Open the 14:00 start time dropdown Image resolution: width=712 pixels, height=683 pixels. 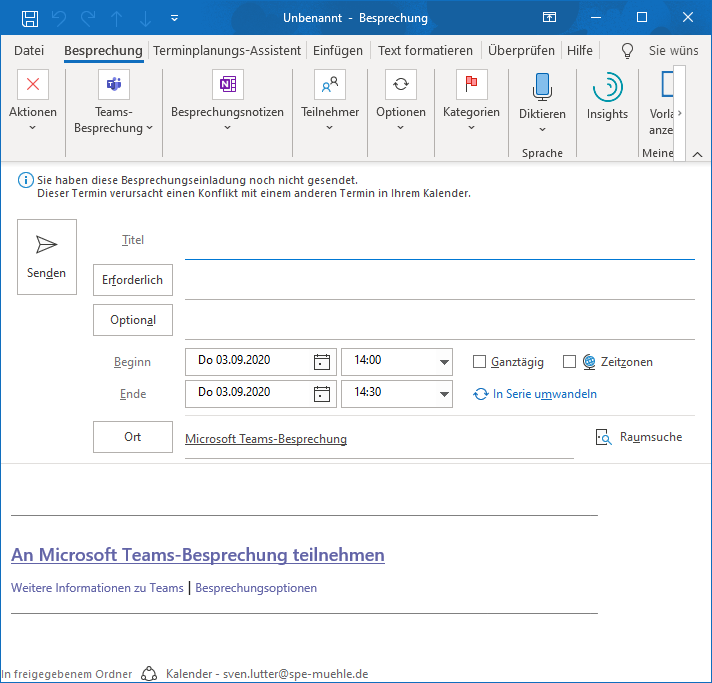(x=444, y=362)
